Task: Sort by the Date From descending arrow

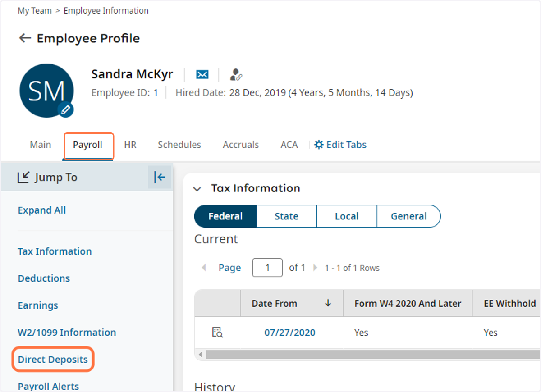Action: click(x=328, y=303)
